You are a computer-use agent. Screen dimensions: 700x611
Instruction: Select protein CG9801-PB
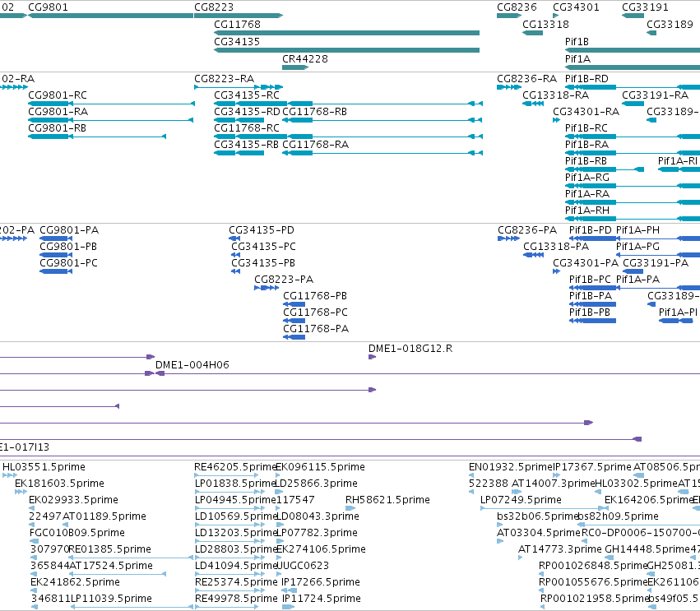tap(68, 248)
